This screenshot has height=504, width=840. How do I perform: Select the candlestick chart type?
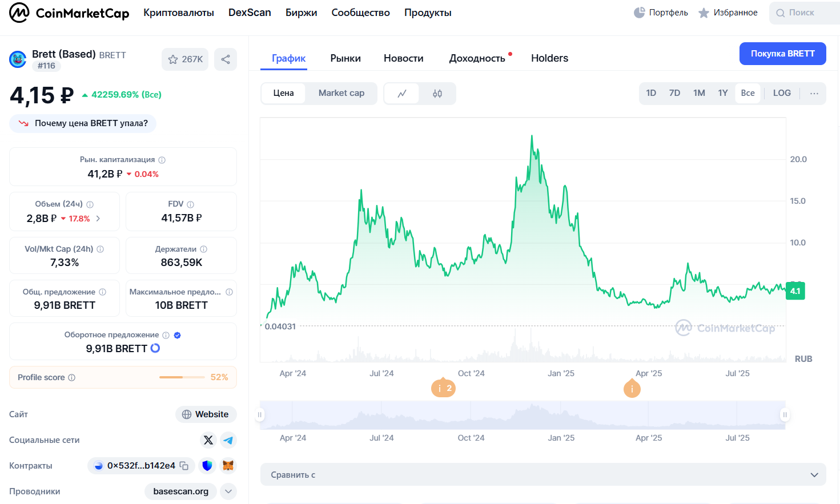(437, 94)
